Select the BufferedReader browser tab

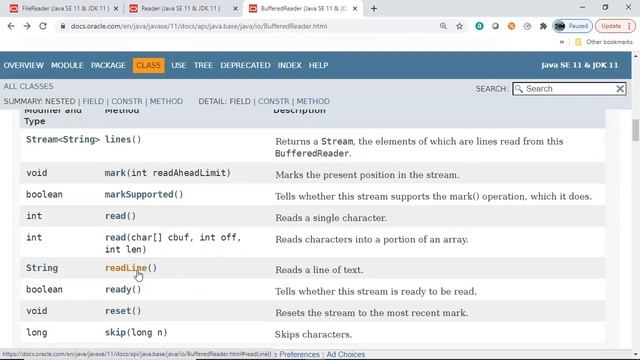(x=303, y=9)
